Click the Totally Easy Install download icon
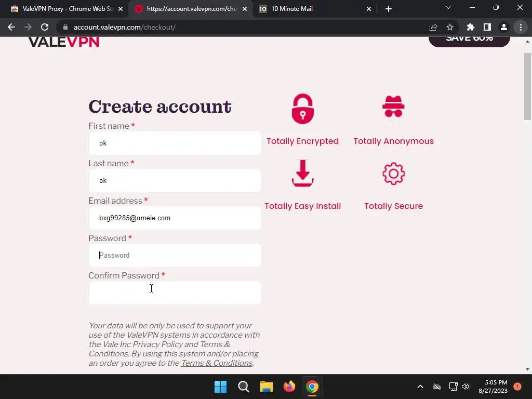This screenshot has width=532, height=399. tap(303, 173)
